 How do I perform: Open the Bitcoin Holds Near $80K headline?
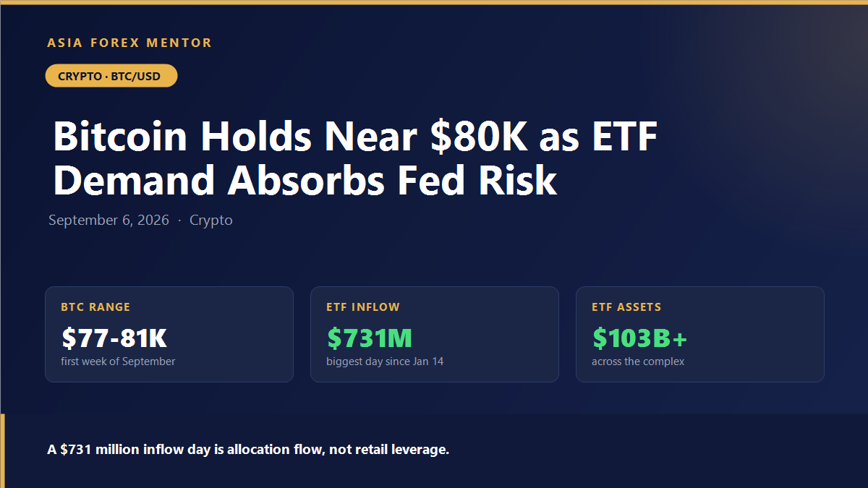355,158
